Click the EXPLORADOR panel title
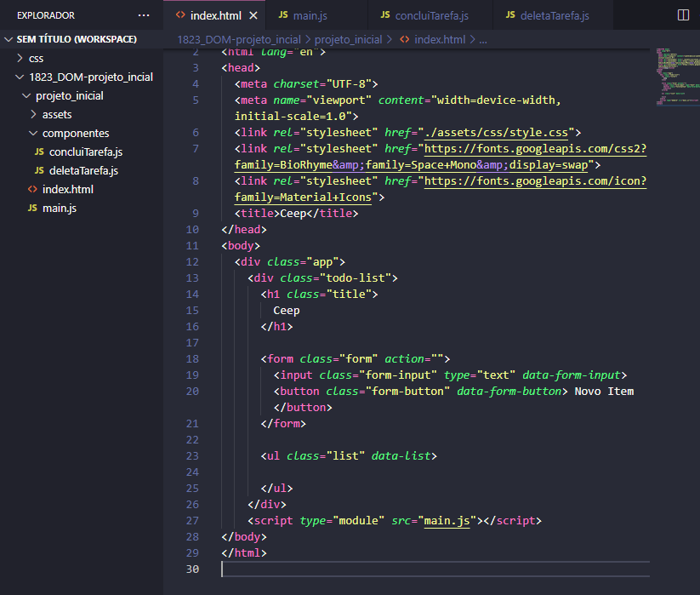 click(x=46, y=15)
